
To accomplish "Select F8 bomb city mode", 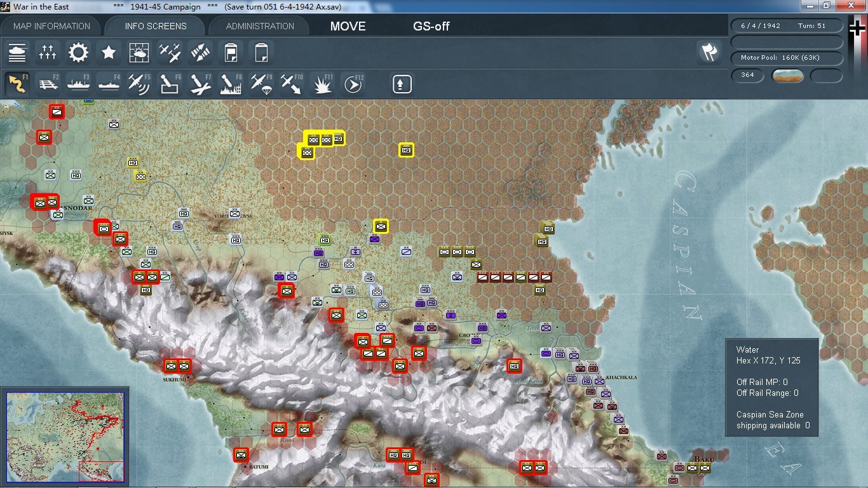I will 231,84.
